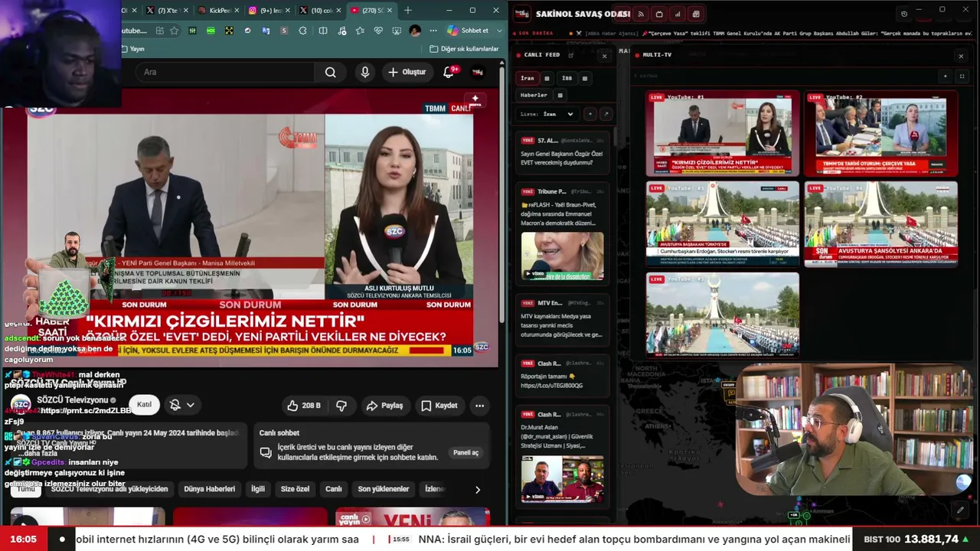Switch to the Instagram browser tab
The image size is (980, 551).
click(x=269, y=10)
